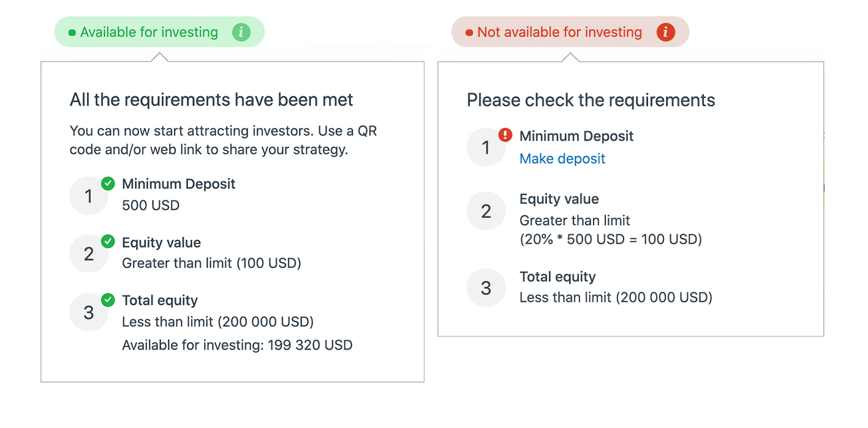Select the 'All the requirements have been met' heading
This screenshot has width=868, height=428.
pyautogui.click(x=211, y=100)
